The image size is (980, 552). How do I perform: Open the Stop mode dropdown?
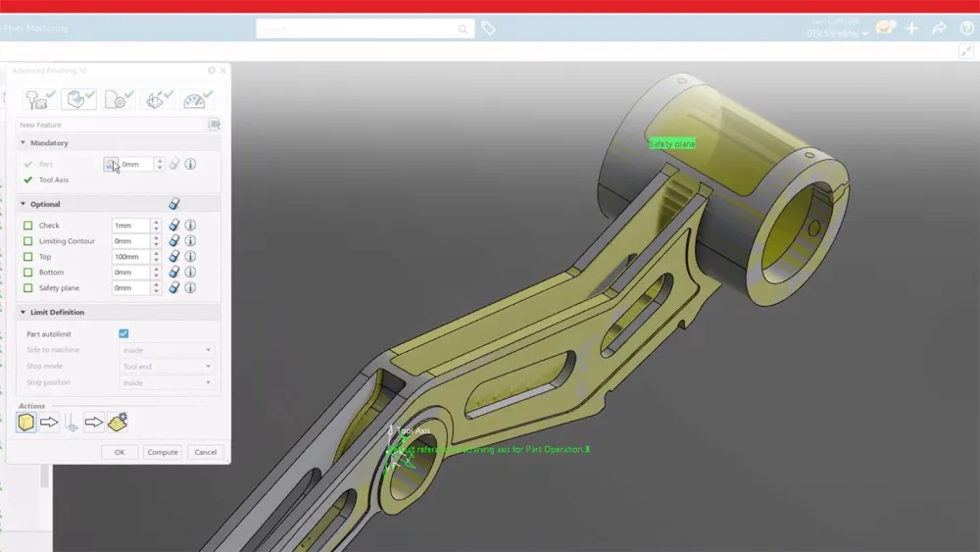[x=167, y=367]
